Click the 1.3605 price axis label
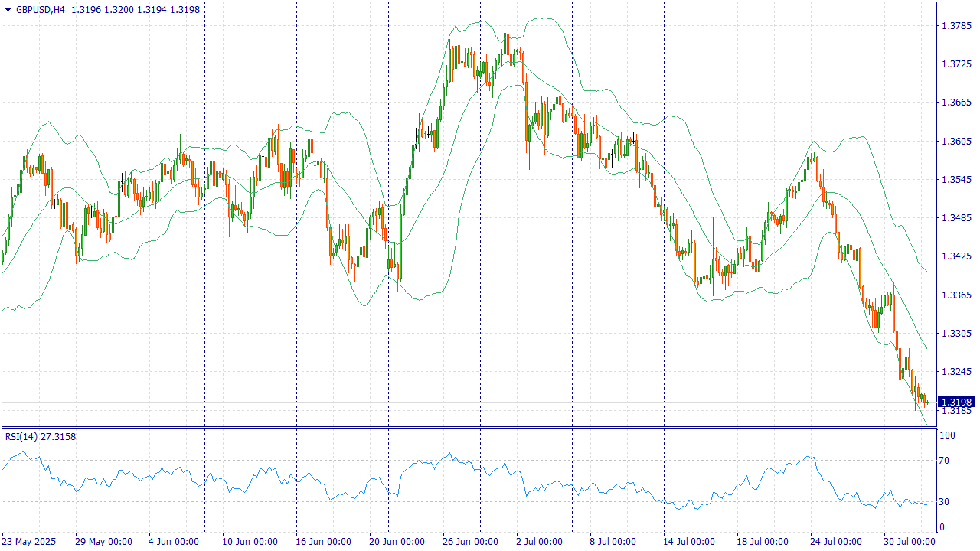 [x=956, y=141]
